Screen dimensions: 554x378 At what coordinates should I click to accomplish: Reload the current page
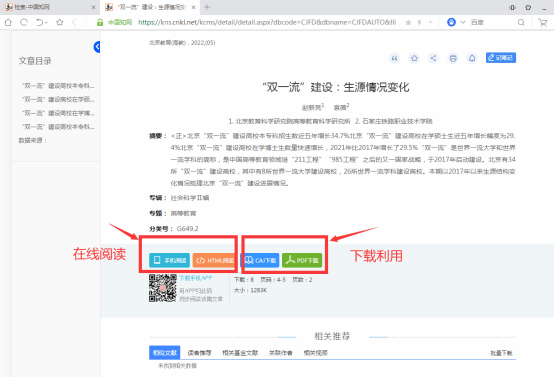(24, 22)
